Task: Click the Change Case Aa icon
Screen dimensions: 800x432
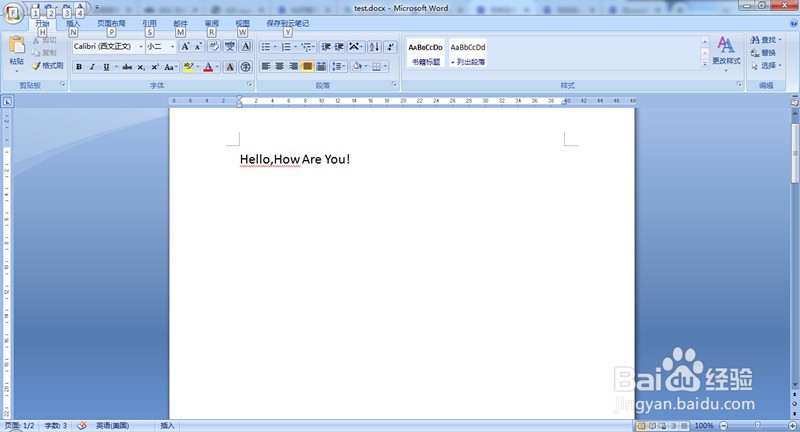Action: pyautogui.click(x=170, y=67)
